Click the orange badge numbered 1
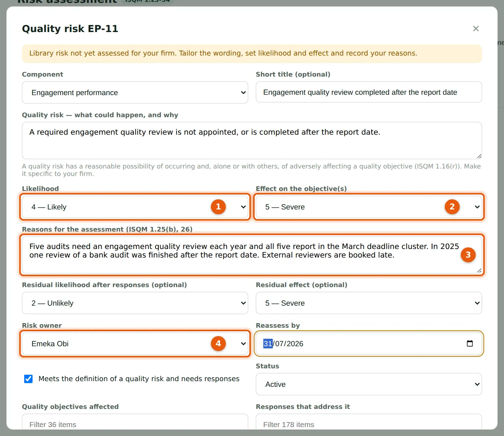Screen dimensions: 504x436 [x=218, y=207]
